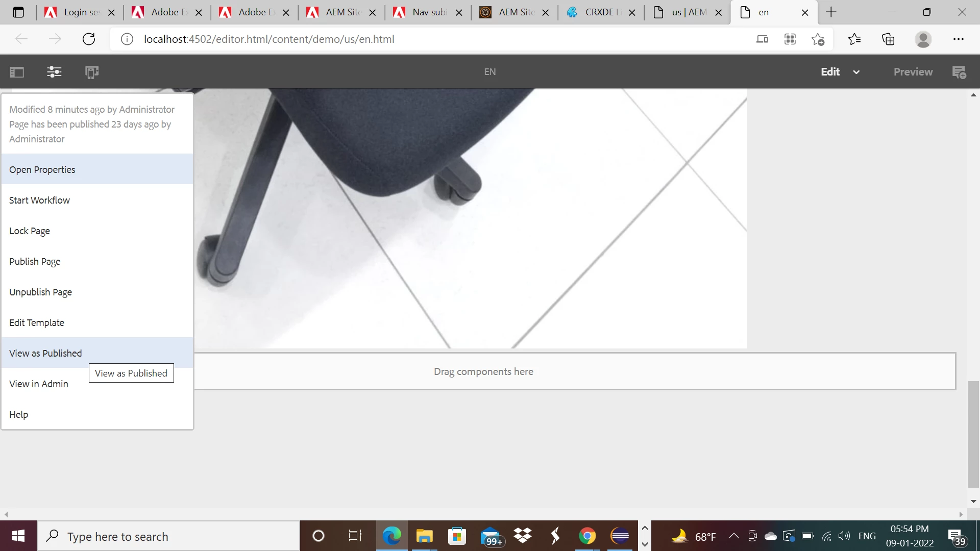980x551 pixels.
Task: Open the browser Collections icon
Action: pyautogui.click(x=888, y=39)
